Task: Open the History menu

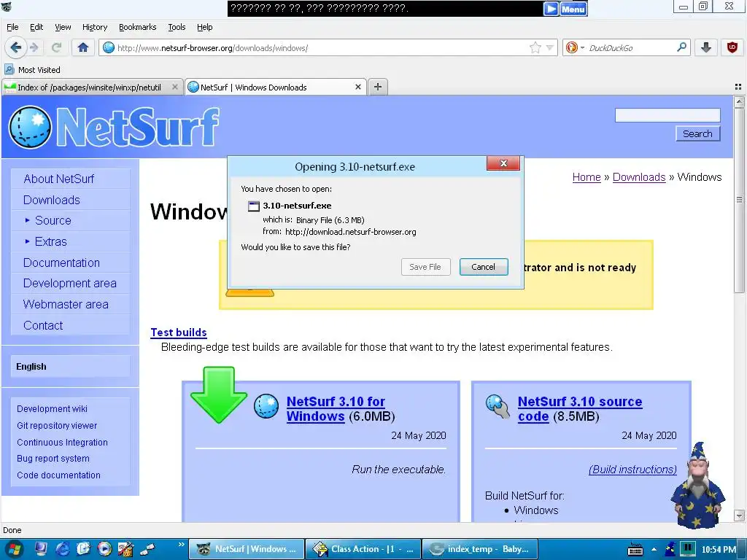Action: pyautogui.click(x=95, y=27)
